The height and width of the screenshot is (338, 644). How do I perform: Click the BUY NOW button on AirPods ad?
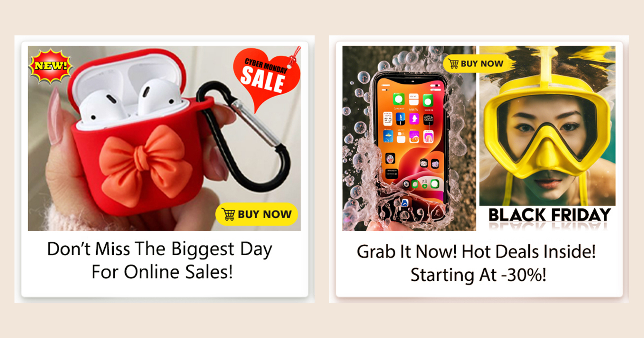pyautogui.click(x=257, y=214)
